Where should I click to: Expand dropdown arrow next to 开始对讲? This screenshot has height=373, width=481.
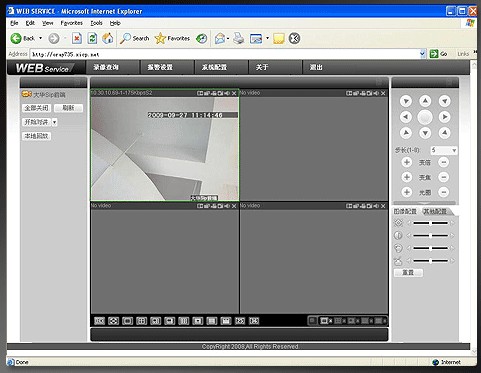54,122
